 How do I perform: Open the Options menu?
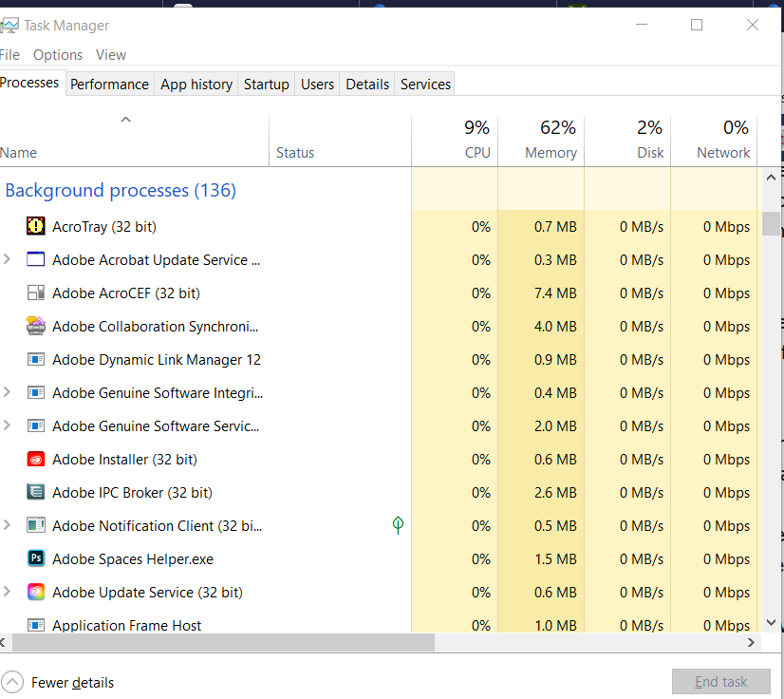[58, 54]
